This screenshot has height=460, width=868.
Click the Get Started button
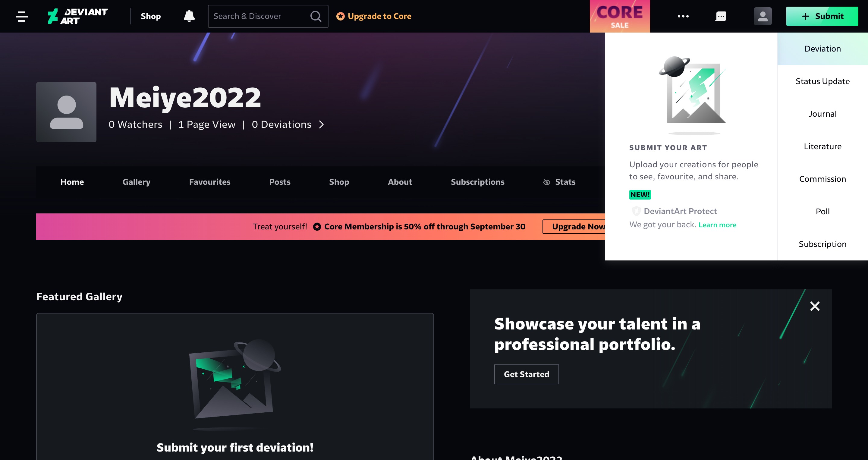[x=526, y=374]
